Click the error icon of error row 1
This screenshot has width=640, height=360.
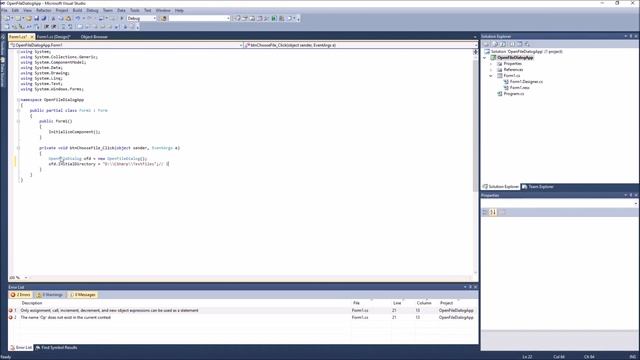click(11, 311)
